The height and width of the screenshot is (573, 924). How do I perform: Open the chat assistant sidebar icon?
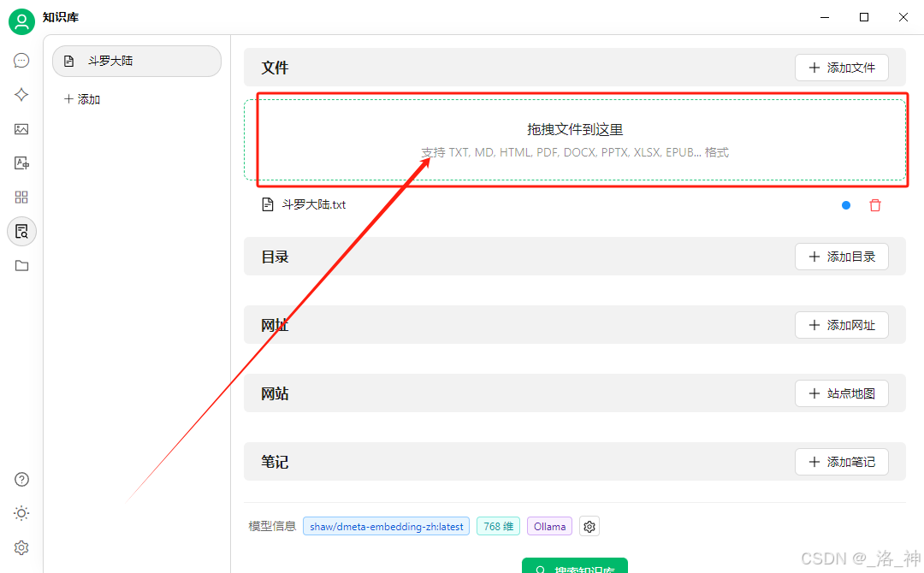21,60
